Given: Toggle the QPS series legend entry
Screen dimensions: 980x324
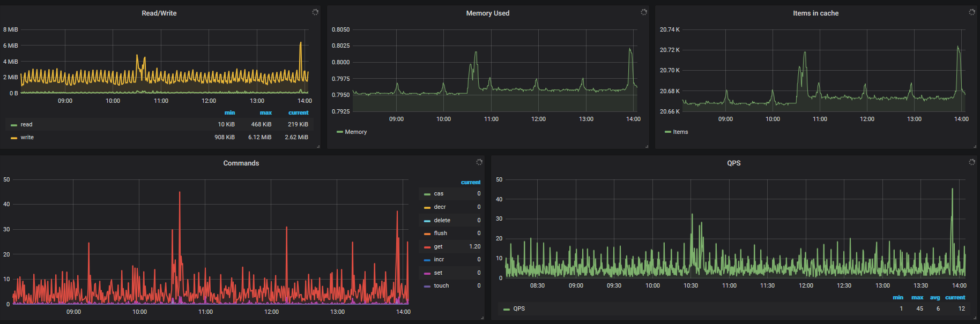Looking at the screenshot, I should pos(519,308).
